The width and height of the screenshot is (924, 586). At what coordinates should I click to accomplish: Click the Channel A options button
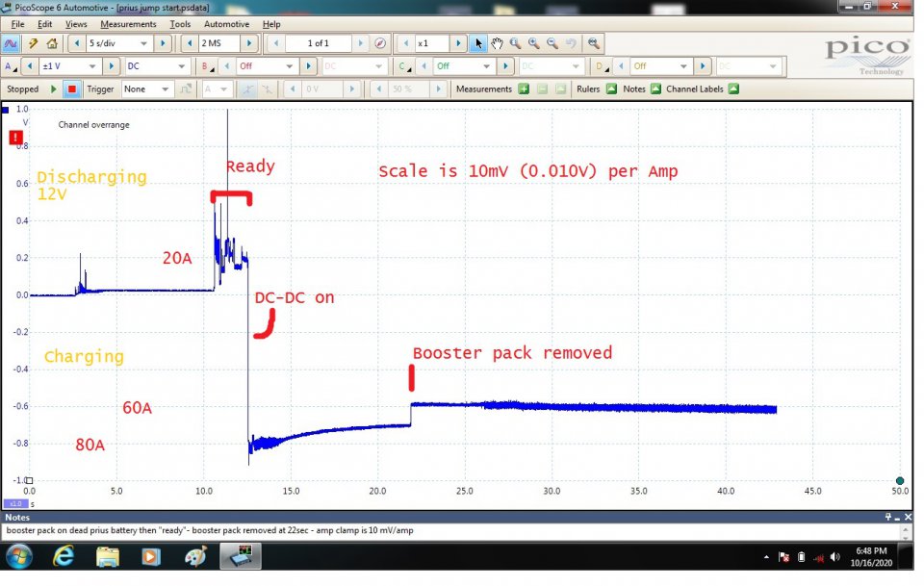[x=11, y=66]
